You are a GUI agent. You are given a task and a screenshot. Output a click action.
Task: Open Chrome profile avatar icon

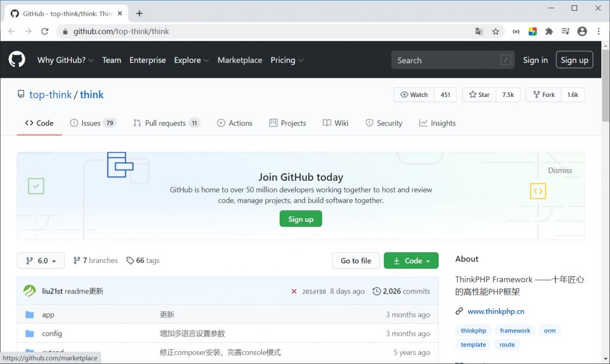click(583, 31)
